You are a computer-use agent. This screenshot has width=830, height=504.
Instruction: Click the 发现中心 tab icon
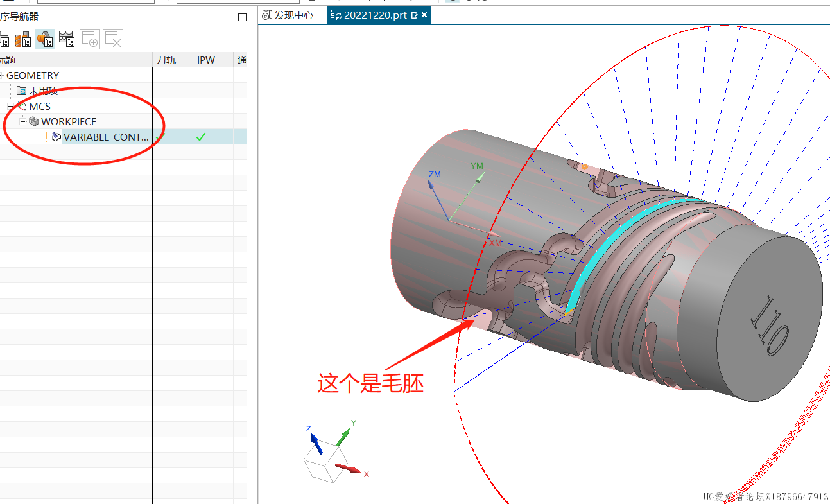[x=267, y=15]
